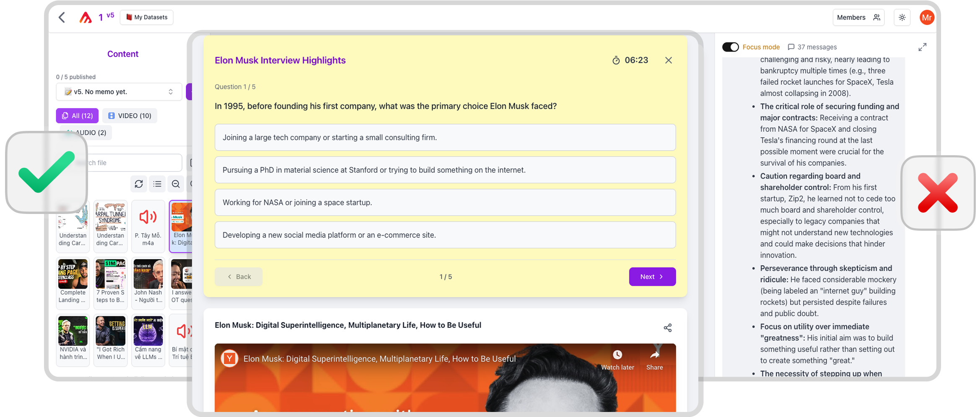The width and height of the screenshot is (980, 417).
Task: Click the quiz timer stopwatch icon
Action: pos(616,60)
